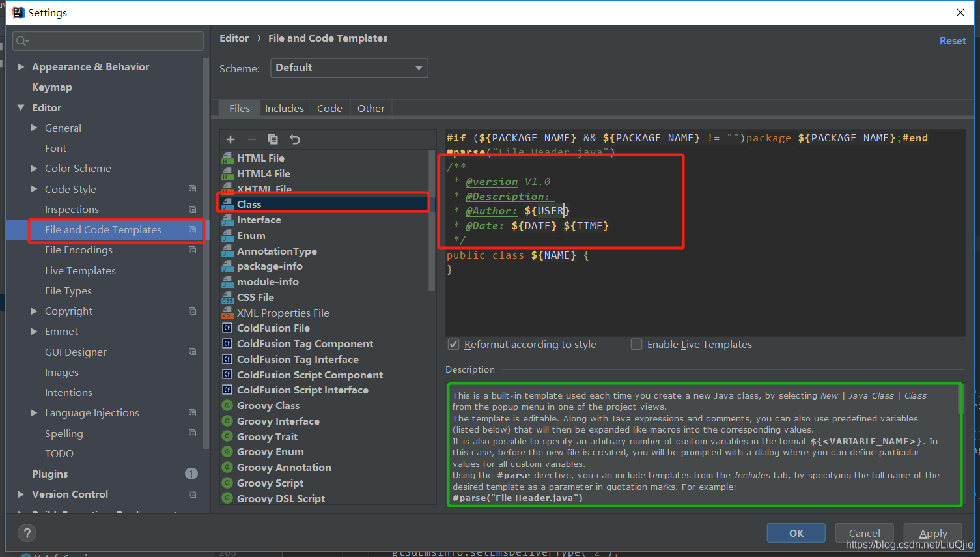Click Editor in the breadcrumb
980x557 pixels.
[234, 38]
